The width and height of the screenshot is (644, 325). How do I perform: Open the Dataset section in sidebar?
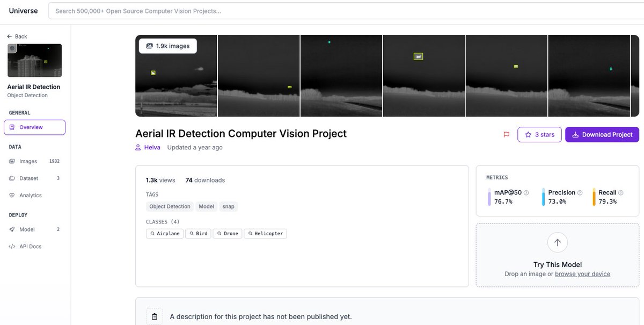(x=34, y=178)
